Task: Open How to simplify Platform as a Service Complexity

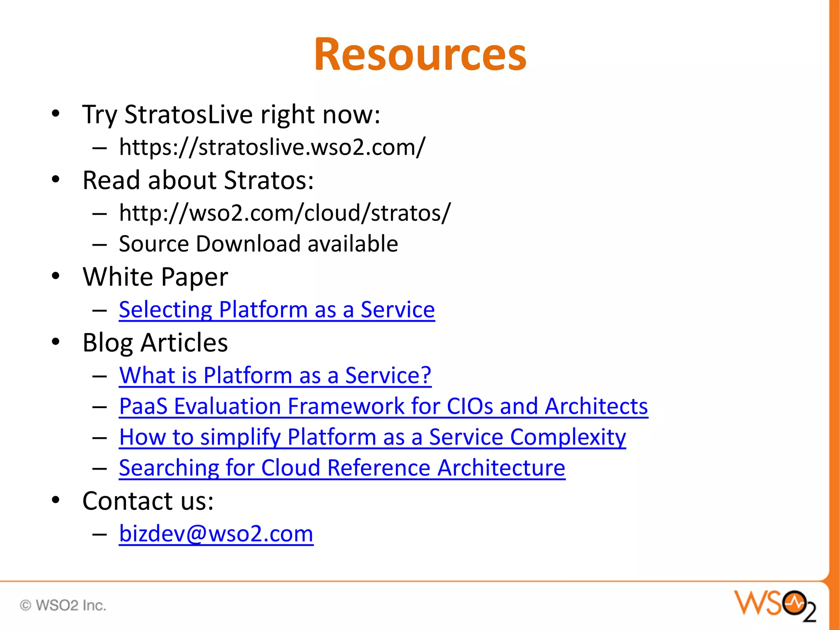Action: pyautogui.click(x=372, y=437)
